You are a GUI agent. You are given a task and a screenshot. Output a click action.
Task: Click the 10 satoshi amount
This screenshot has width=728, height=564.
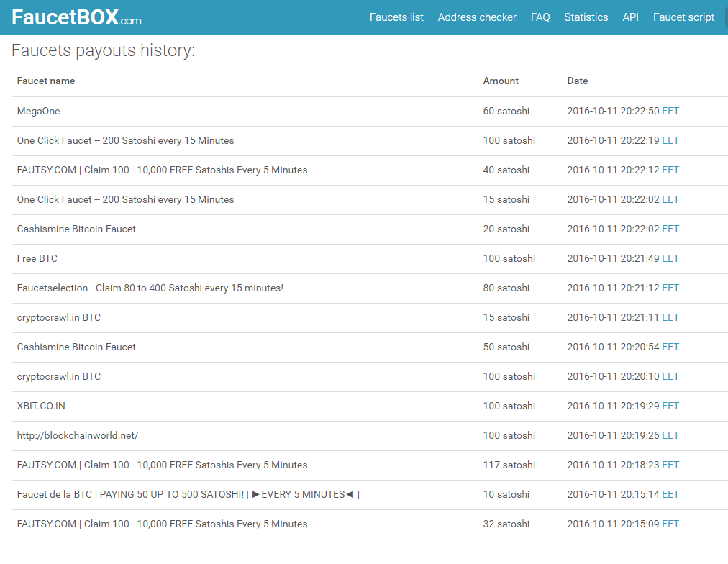click(506, 494)
